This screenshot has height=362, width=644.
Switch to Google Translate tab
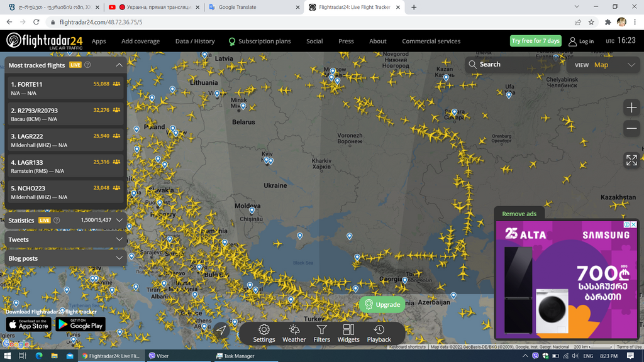tap(255, 7)
